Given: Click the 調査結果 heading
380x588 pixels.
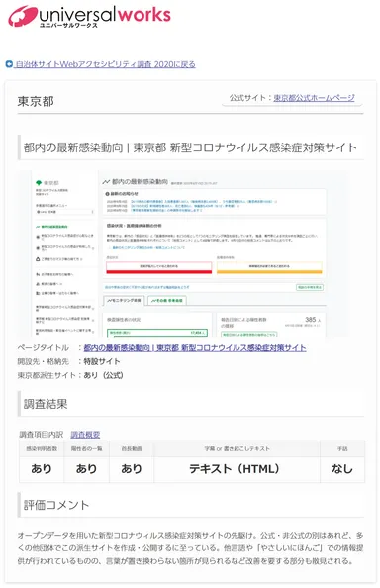Looking at the screenshot, I should click(x=46, y=404).
